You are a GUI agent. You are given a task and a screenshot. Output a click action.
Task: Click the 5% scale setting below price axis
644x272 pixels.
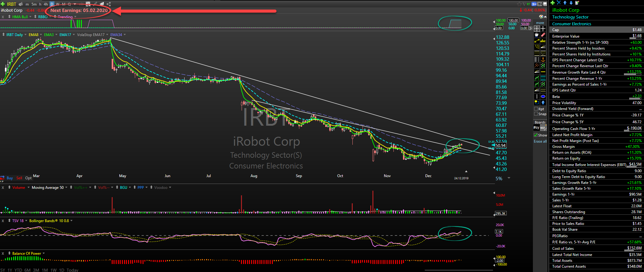click(x=499, y=179)
